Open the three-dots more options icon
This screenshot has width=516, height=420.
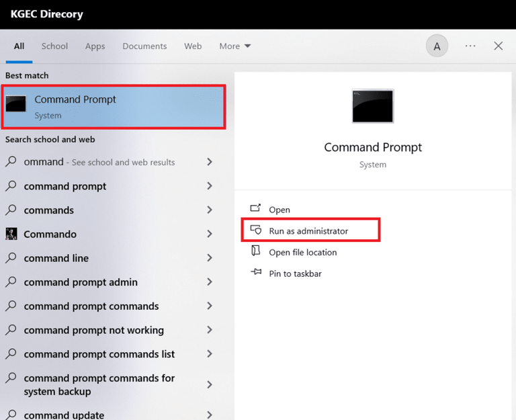pyautogui.click(x=470, y=46)
